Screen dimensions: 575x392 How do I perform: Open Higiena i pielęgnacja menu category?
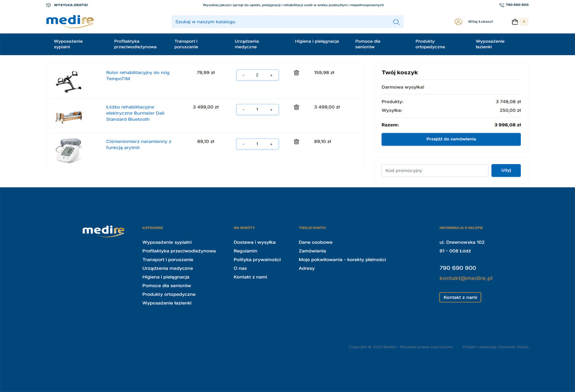pos(317,41)
